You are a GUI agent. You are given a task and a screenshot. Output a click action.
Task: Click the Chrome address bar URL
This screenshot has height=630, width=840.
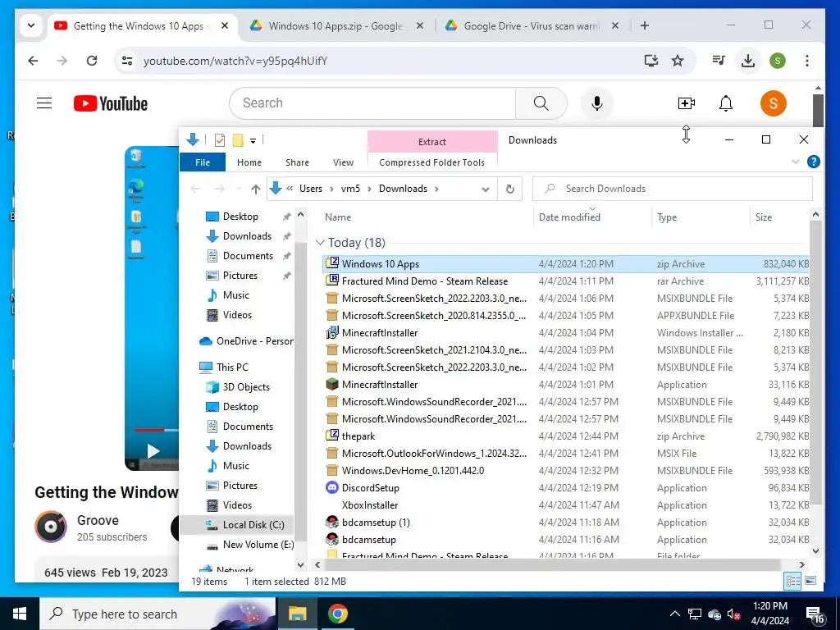[x=235, y=61]
